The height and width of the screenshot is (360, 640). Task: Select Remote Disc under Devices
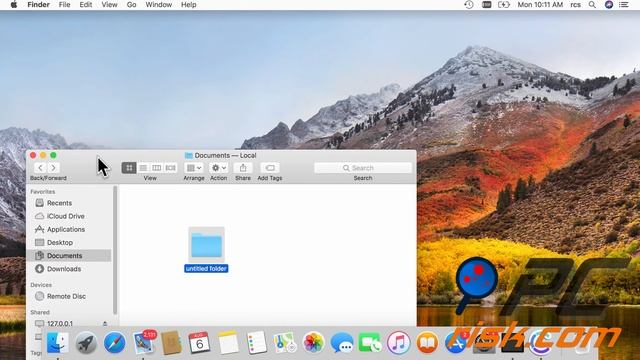pos(69,296)
